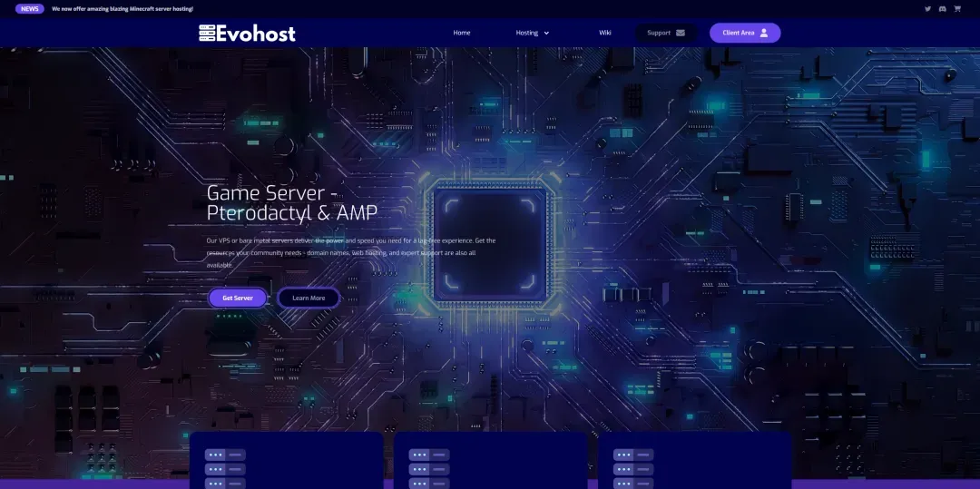Open the Discord icon link
This screenshot has width=980, height=489.
click(x=943, y=9)
